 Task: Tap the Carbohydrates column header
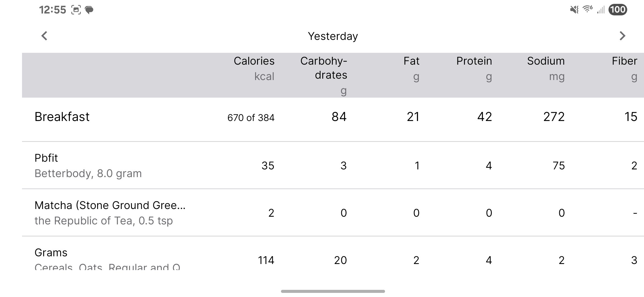(324, 75)
